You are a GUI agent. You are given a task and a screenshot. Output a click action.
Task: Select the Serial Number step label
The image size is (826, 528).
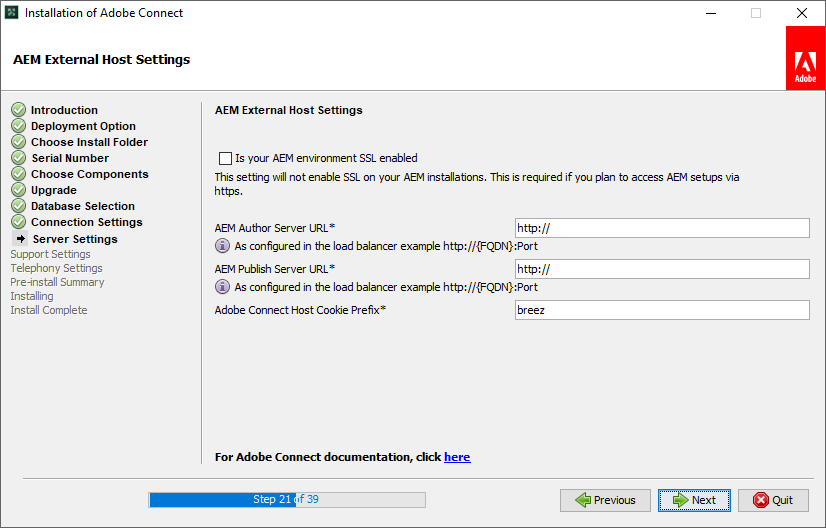click(x=70, y=158)
